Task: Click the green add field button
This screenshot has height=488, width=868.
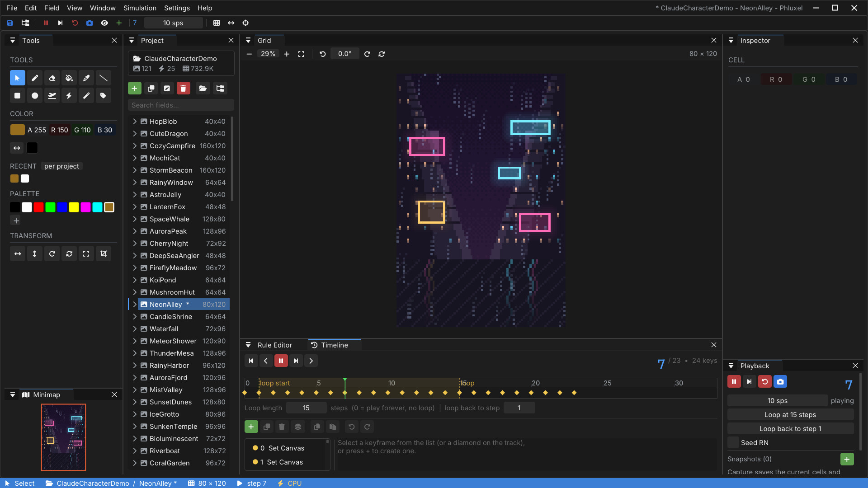Action: tap(135, 89)
